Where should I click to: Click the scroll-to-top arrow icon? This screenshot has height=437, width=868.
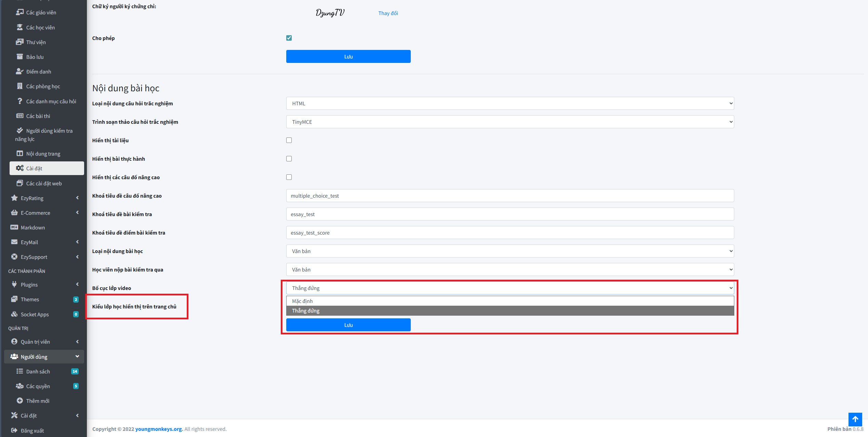tap(855, 419)
